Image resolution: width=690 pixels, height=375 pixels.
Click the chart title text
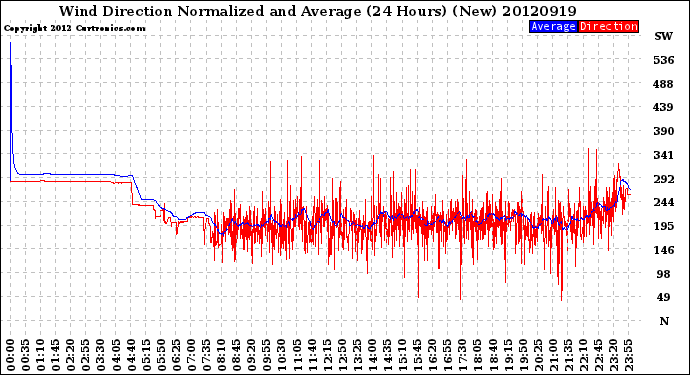318,11
